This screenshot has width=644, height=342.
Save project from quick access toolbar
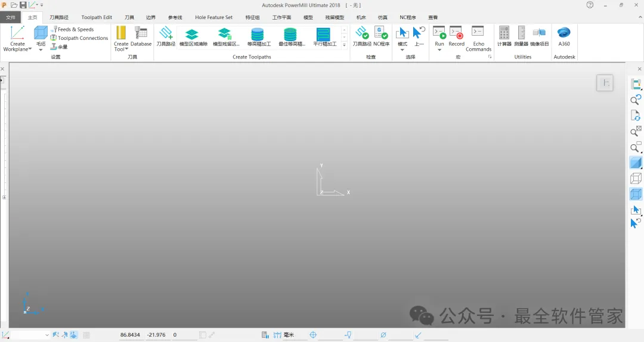click(x=23, y=5)
